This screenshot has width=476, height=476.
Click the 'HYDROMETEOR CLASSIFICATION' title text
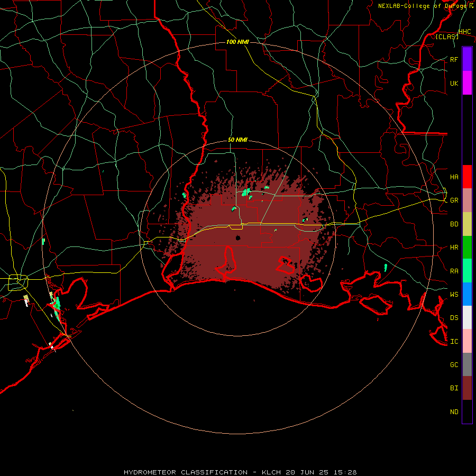tap(186, 472)
